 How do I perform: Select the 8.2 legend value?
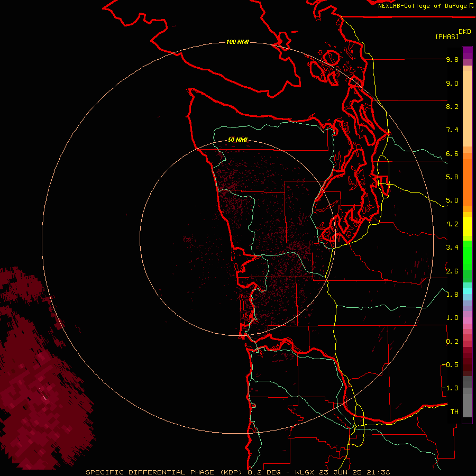tap(452, 106)
